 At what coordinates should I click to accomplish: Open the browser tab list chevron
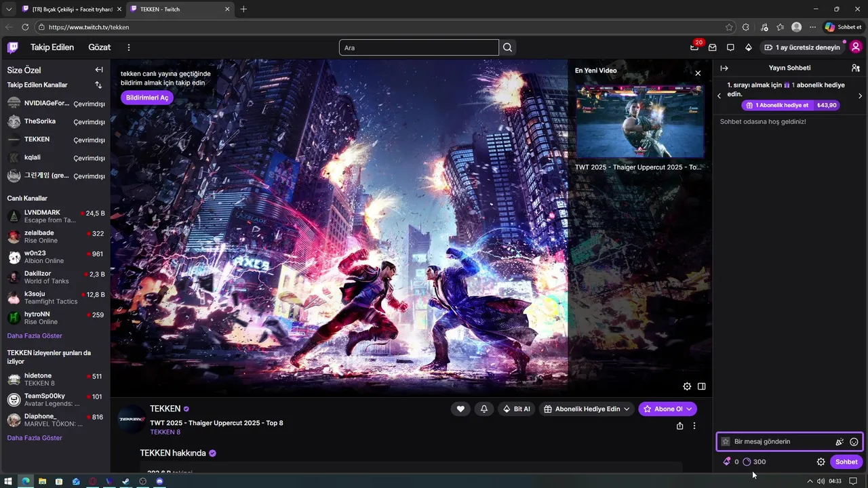pyautogui.click(x=9, y=9)
